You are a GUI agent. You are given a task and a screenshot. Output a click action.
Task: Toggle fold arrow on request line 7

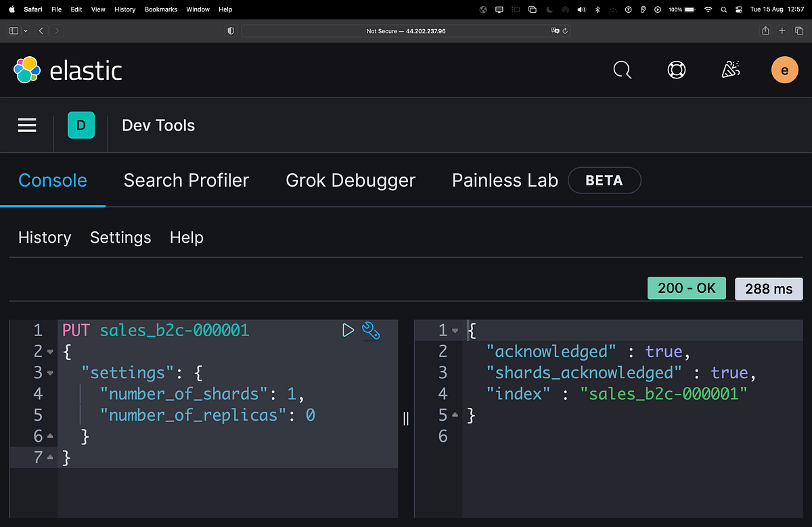click(49, 458)
